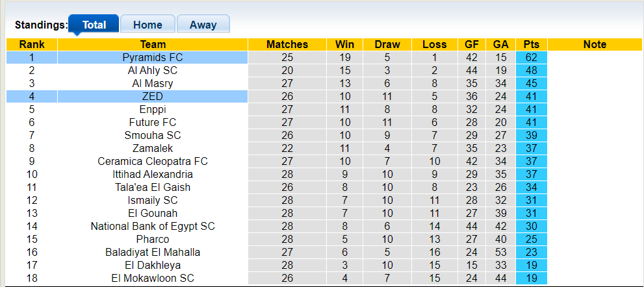Viewport: 644px width, 287px height.
Task: Click National Bank of Egypt SC
Action: [x=153, y=226]
